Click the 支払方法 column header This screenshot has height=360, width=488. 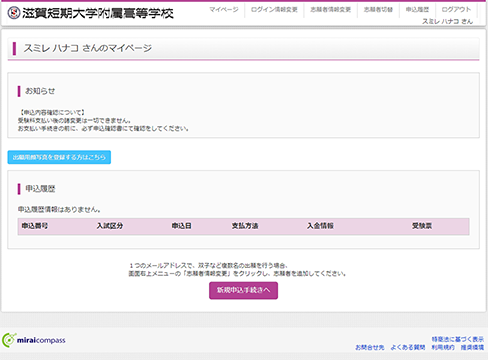coord(245,226)
